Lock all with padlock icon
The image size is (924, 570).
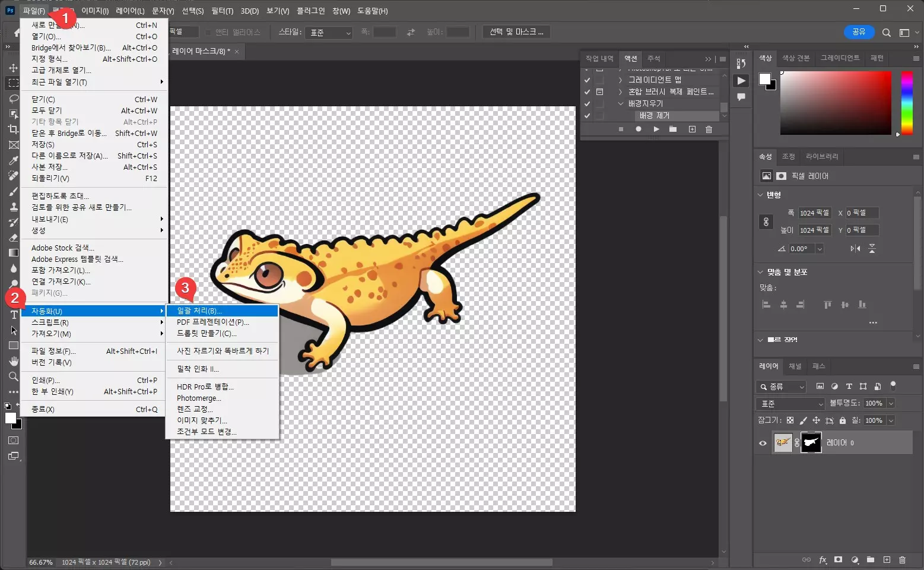[x=842, y=420]
